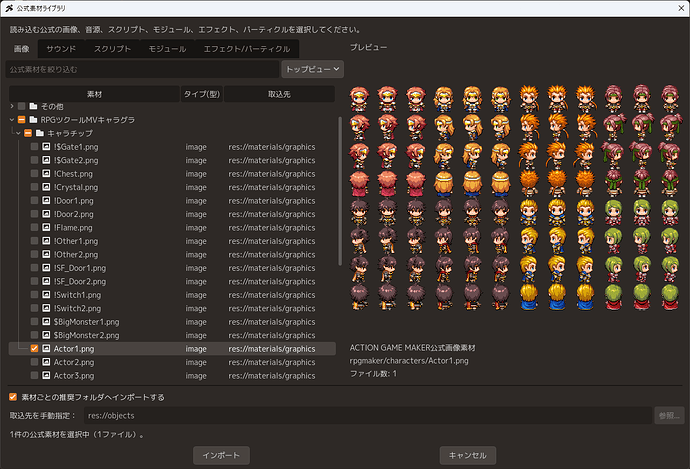The height and width of the screenshot is (469, 690).
Task: Click the image icon beside !Other1.png
Action: pos(46,241)
